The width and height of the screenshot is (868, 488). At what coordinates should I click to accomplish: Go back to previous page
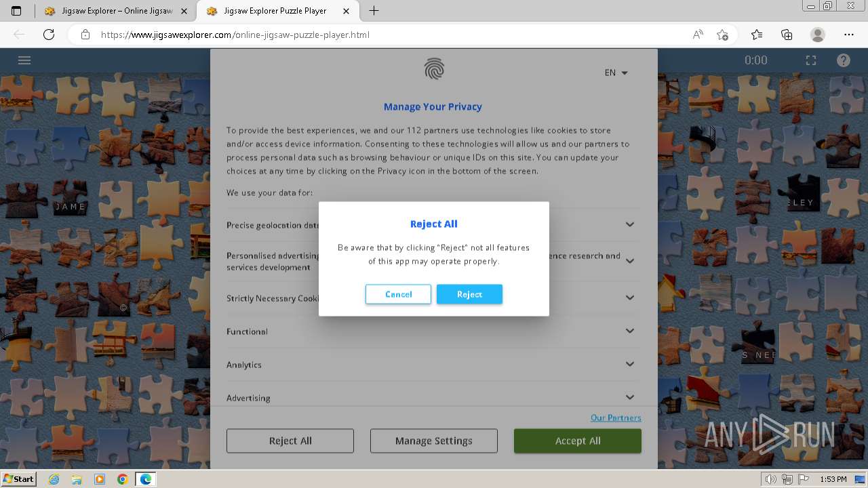coord(19,35)
